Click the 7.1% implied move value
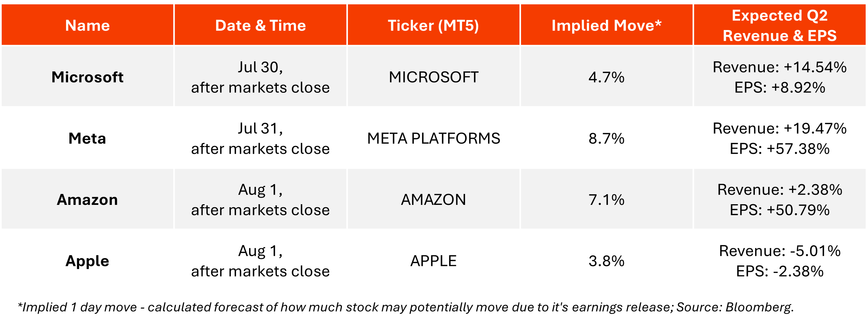This screenshot has width=868, height=325. tap(607, 200)
